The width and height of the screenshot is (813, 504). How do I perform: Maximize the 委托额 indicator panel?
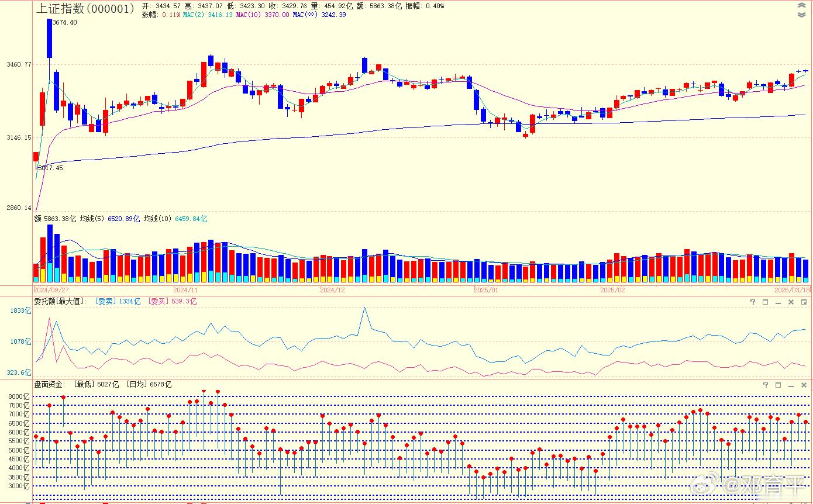[766, 302]
